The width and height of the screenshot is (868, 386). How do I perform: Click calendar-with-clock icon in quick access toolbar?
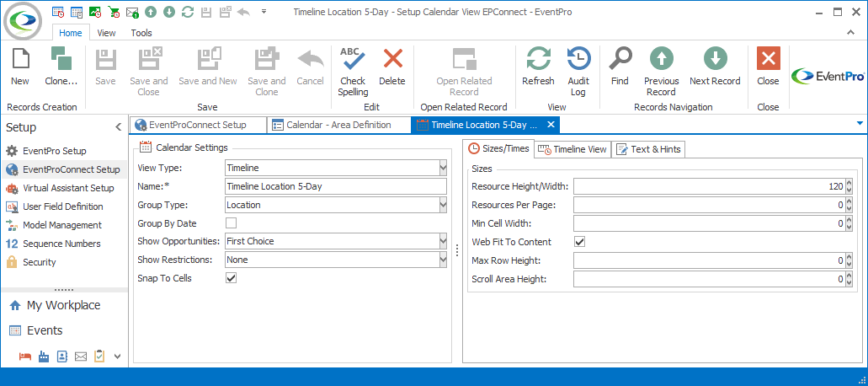click(58, 12)
